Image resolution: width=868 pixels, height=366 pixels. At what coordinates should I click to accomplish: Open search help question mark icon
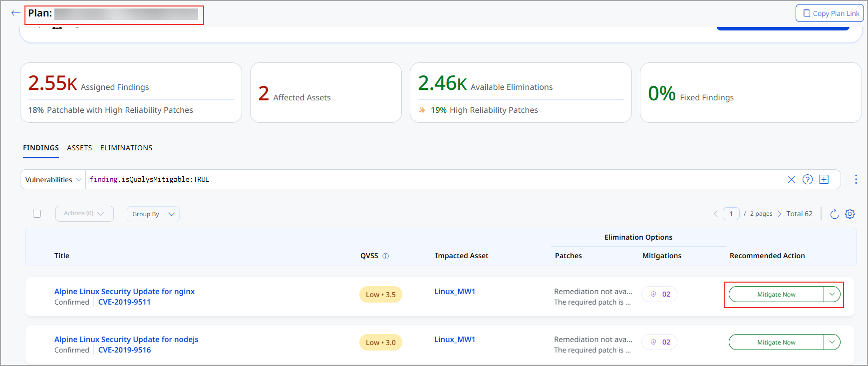tap(808, 179)
